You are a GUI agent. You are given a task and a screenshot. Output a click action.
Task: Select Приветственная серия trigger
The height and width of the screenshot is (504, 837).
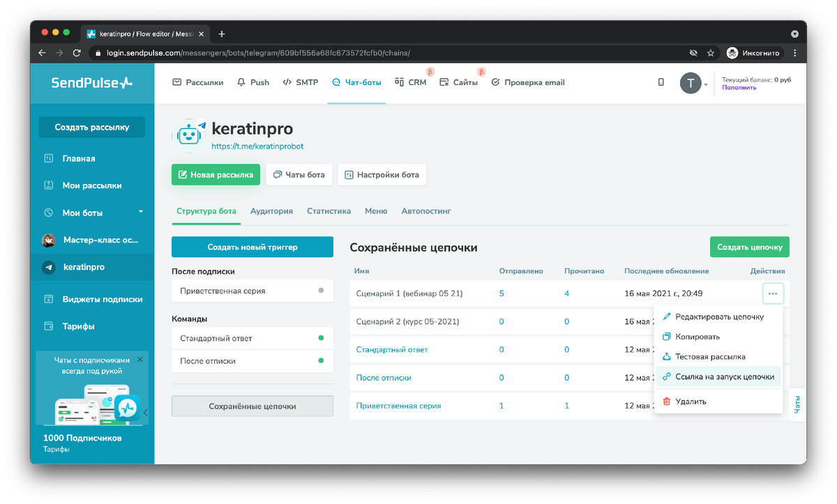pos(252,291)
